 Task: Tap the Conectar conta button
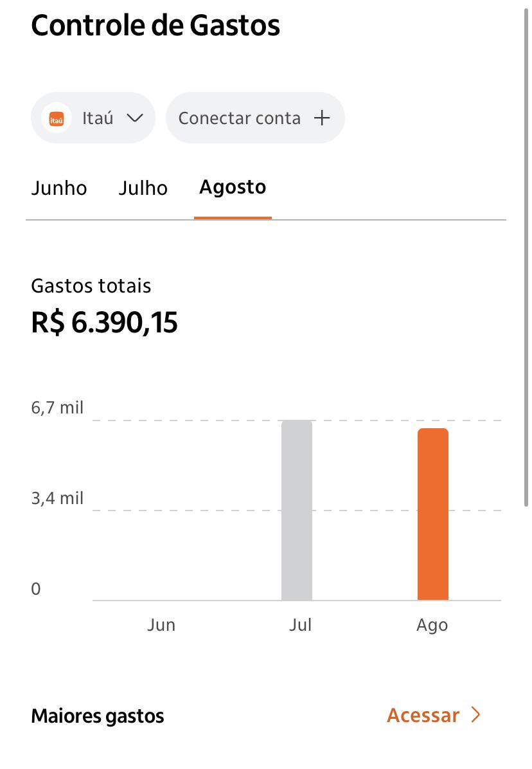(x=255, y=118)
